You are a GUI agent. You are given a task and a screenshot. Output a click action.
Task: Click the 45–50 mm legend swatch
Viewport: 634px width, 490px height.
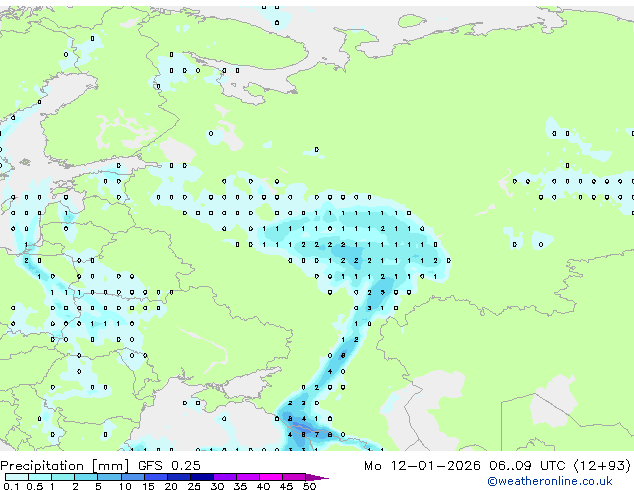(294, 477)
